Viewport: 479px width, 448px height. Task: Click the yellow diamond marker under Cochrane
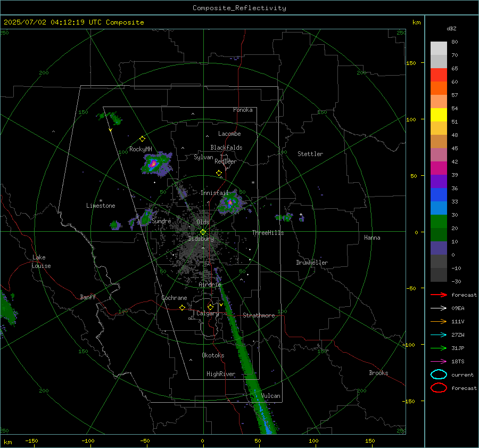point(183,307)
